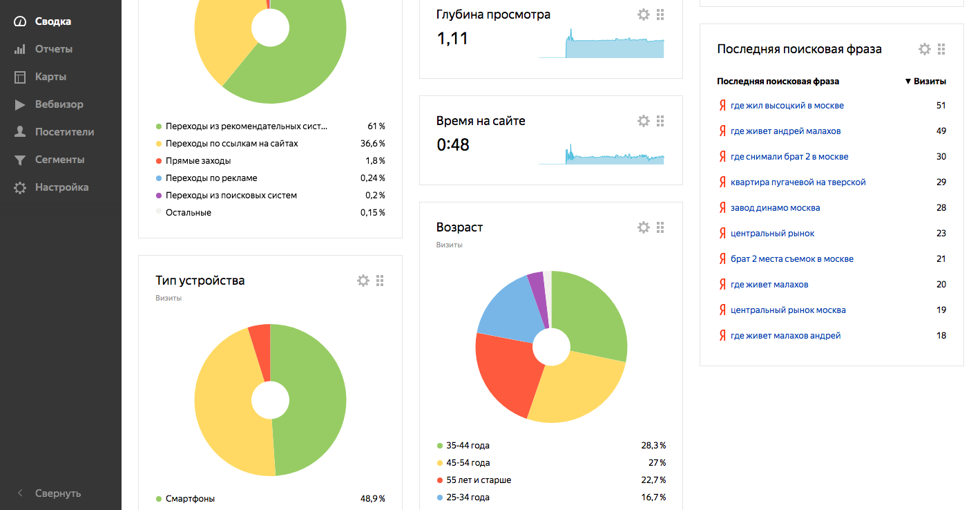Sort table by Визиты column
This screenshot has height=510, width=980.
[925, 82]
